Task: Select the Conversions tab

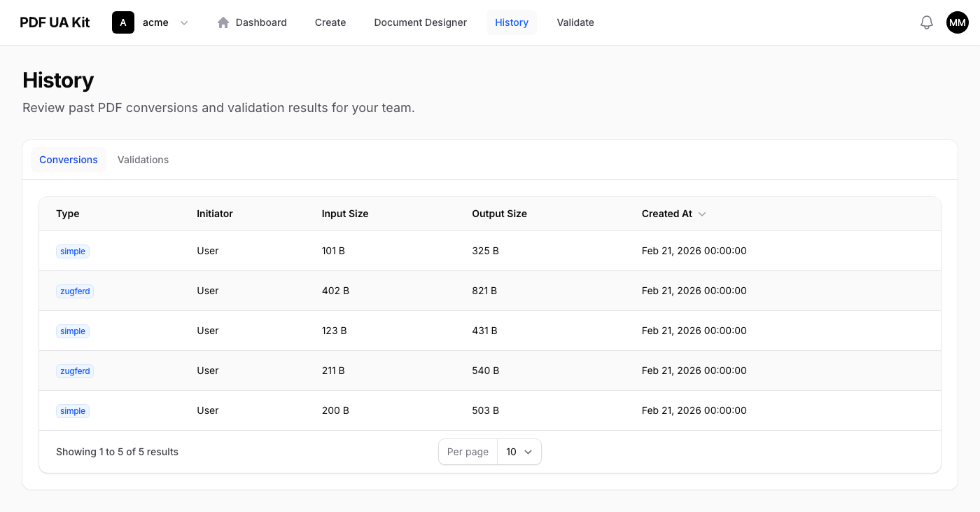Action: point(68,160)
